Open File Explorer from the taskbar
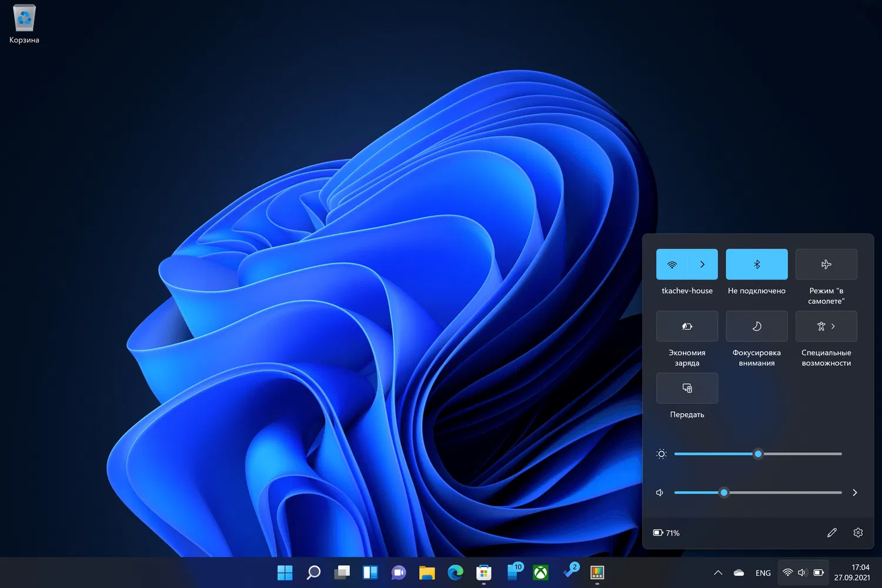The width and height of the screenshot is (882, 588). click(427, 572)
